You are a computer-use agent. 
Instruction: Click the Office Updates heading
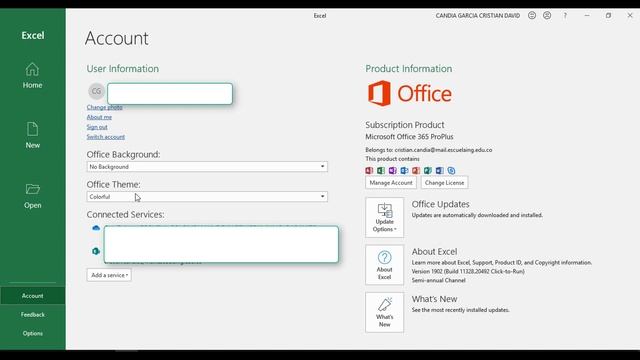pyautogui.click(x=440, y=204)
